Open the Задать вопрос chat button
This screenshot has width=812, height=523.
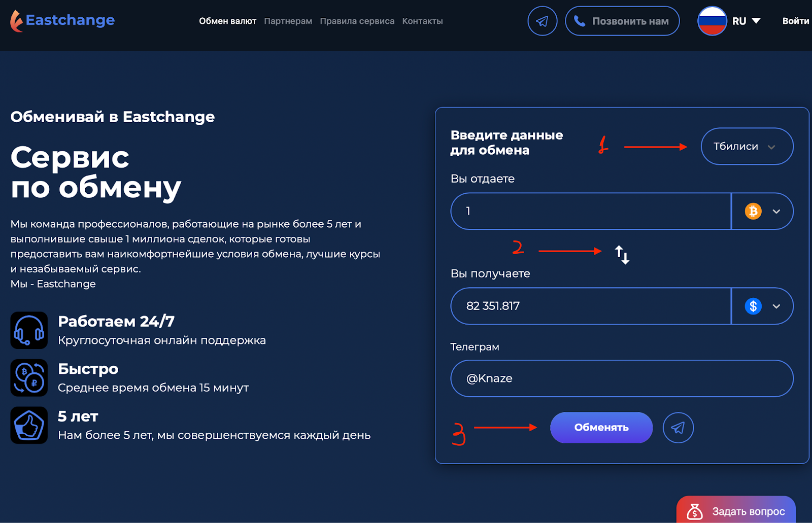pos(736,510)
